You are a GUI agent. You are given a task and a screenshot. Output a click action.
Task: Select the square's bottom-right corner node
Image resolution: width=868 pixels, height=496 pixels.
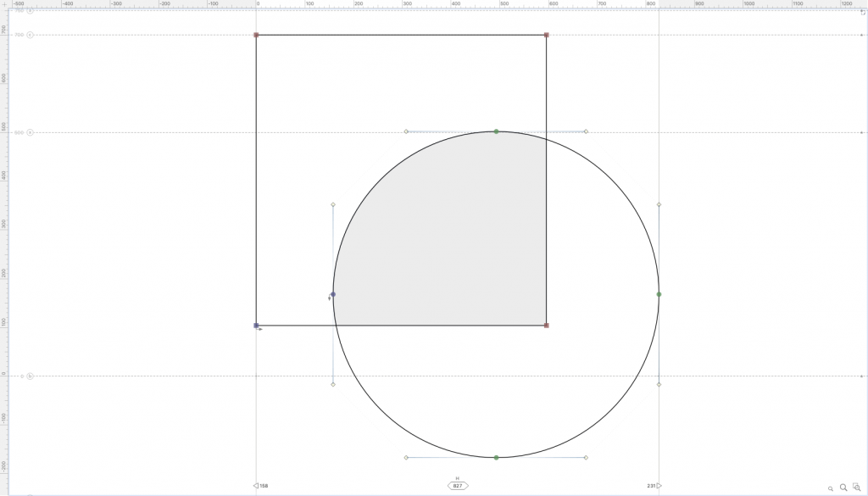(x=547, y=326)
